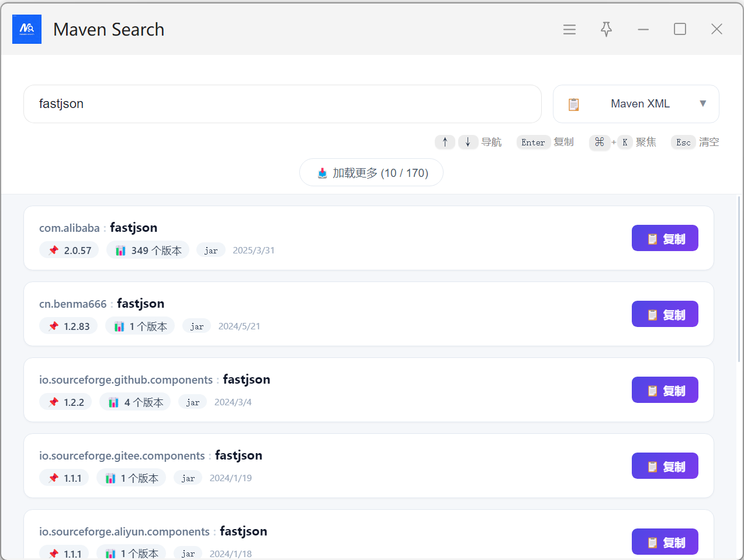
Task: Close the Maven Search window
Action: [x=717, y=29]
